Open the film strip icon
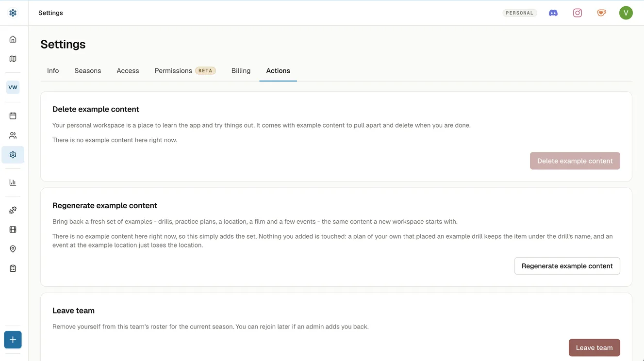The width and height of the screenshot is (644, 361). 13,230
